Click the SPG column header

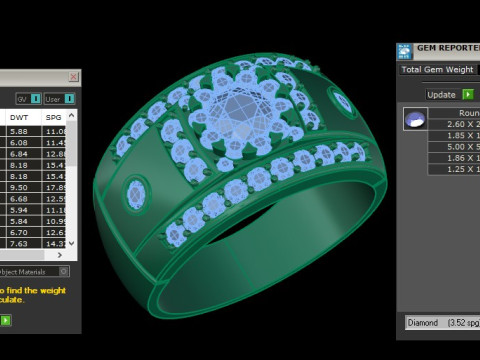point(54,117)
